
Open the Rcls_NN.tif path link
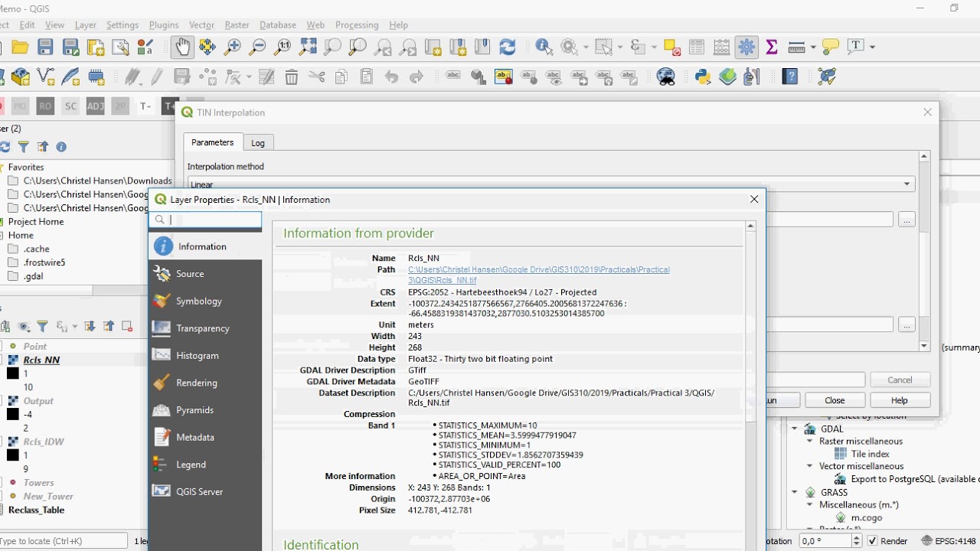tap(538, 275)
